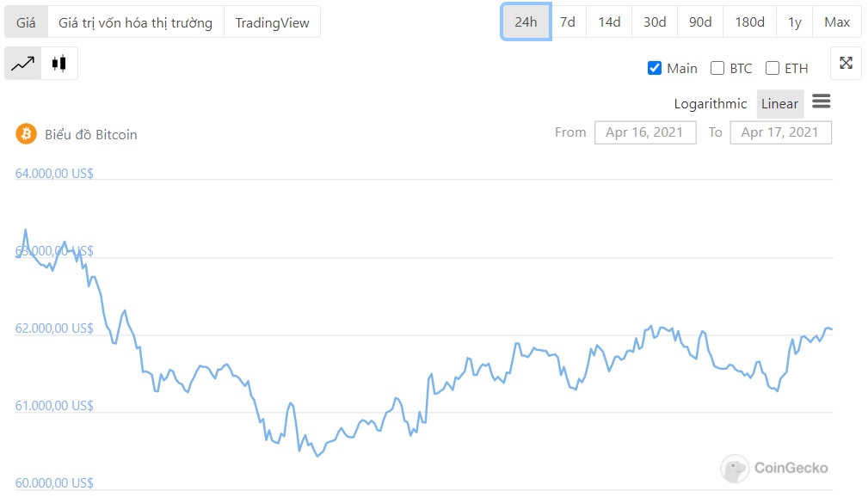Open the chart export hamburger menu
The image size is (868, 497).
click(x=821, y=101)
